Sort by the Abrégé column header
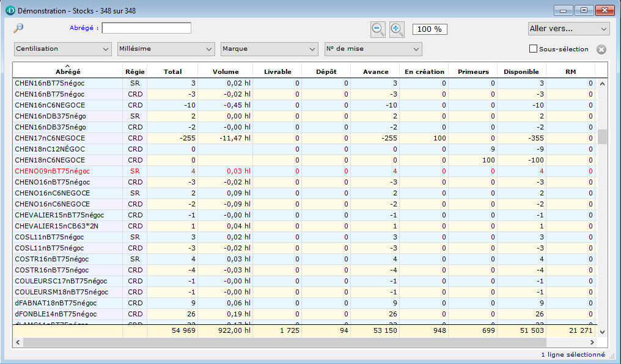The image size is (621, 364). [x=68, y=71]
